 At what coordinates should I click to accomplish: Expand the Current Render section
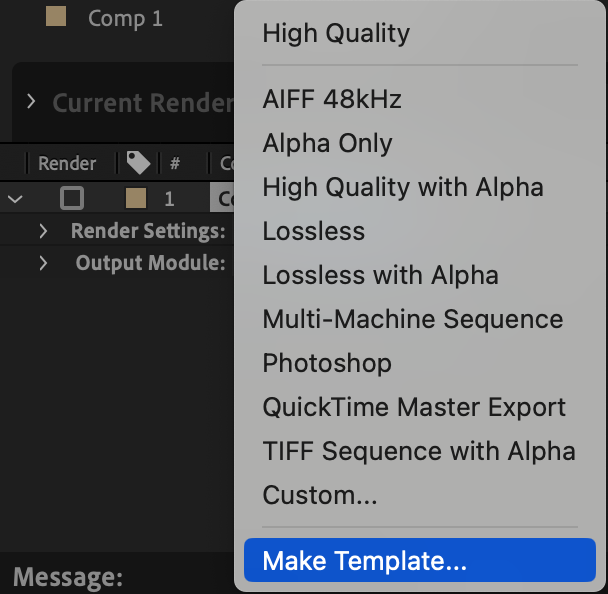pyautogui.click(x=31, y=102)
